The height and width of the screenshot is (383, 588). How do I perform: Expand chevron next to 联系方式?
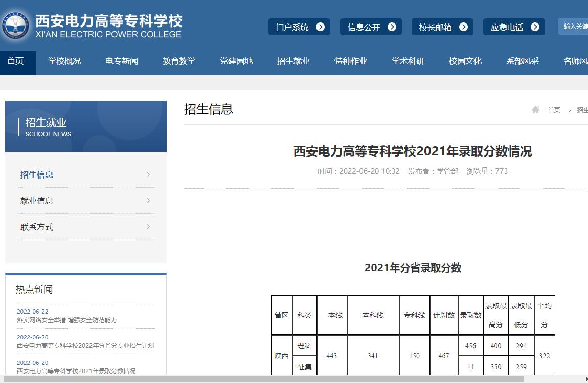(x=148, y=227)
